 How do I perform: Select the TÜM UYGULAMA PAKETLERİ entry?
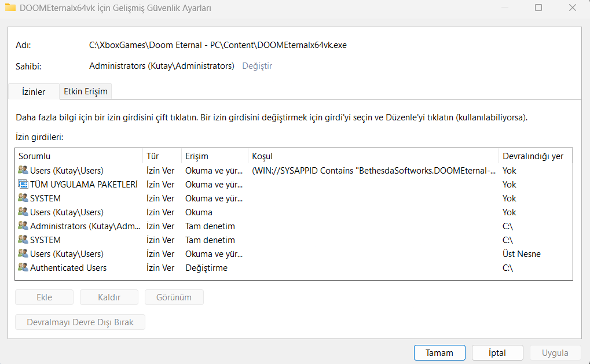[x=294, y=184]
